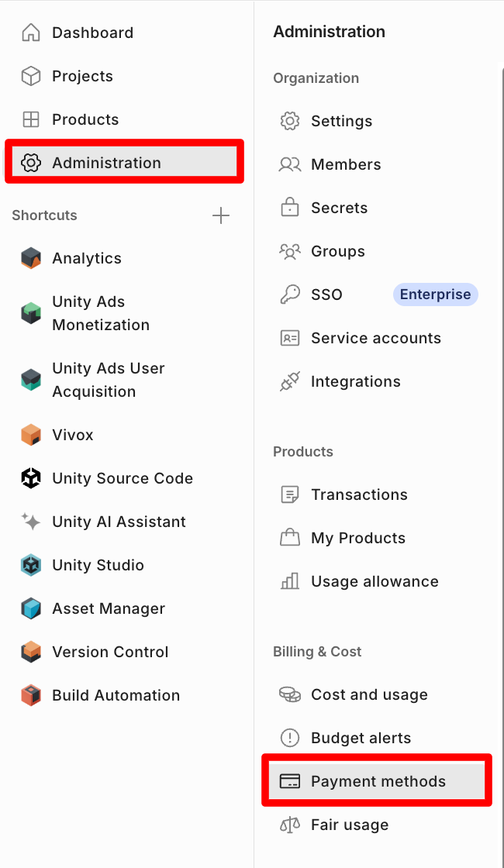Click the Unity AI Assistant sparkle icon
The height and width of the screenshot is (868, 504).
[31, 522]
